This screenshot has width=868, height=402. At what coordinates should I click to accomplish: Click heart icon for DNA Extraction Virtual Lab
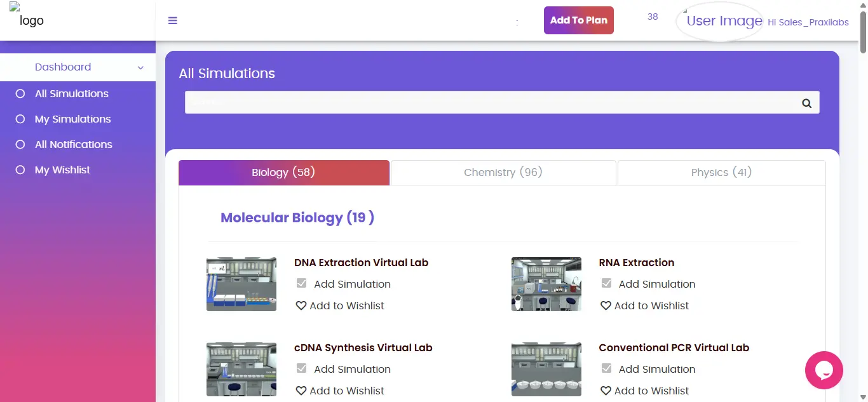[x=301, y=305]
